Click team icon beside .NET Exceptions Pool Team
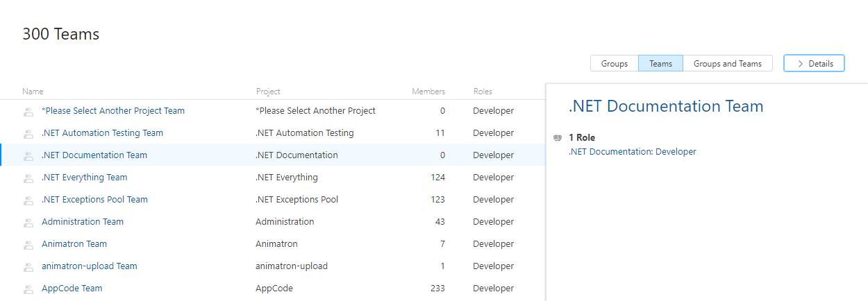The image size is (868, 301). 28,200
